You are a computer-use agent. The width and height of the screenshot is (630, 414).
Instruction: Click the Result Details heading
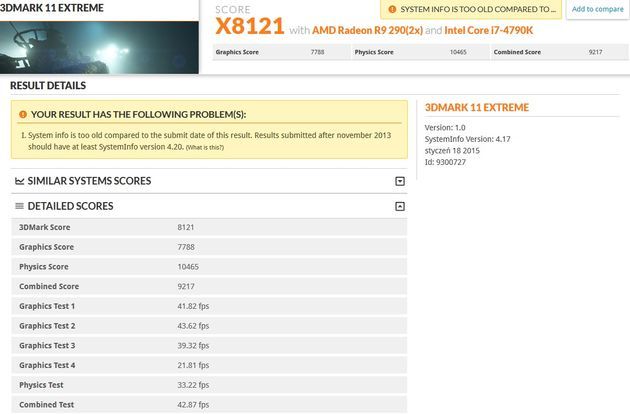click(x=48, y=86)
